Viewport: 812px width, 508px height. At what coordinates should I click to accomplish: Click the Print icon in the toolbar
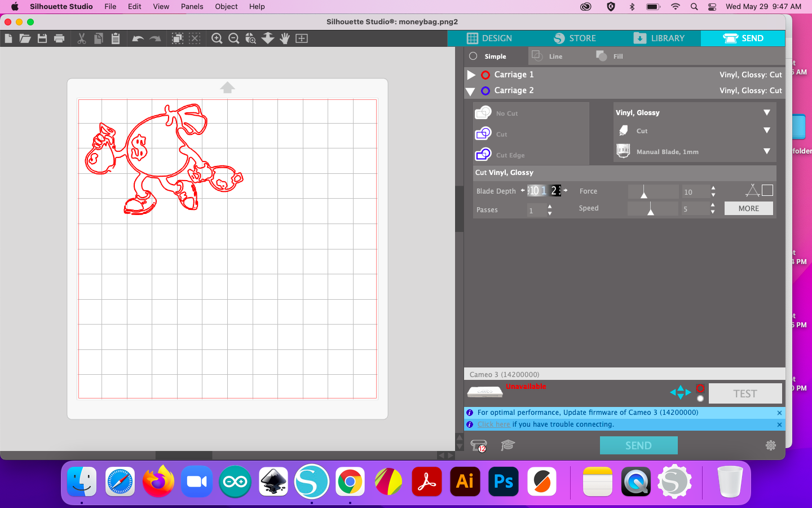pos(59,38)
